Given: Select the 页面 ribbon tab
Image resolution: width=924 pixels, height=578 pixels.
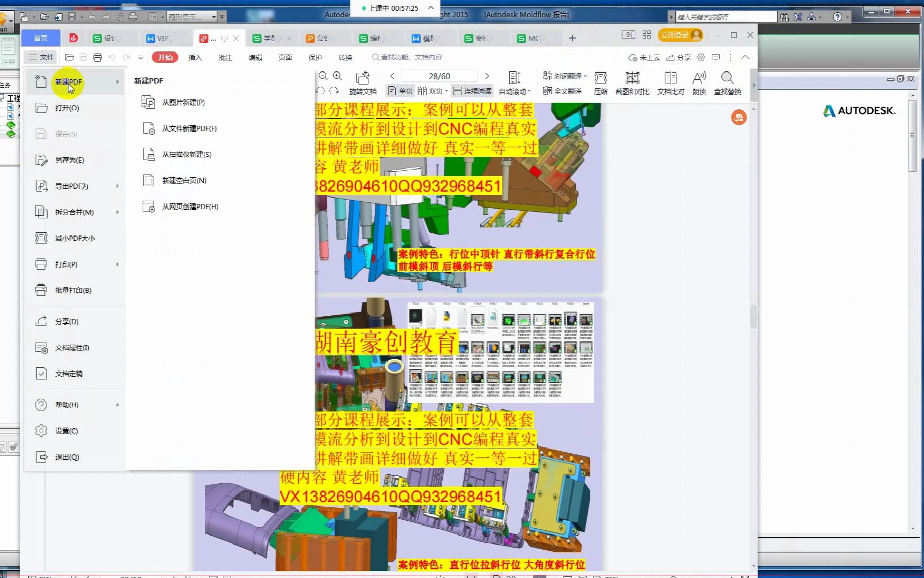Looking at the screenshot, I should click(x=285, y=57).
